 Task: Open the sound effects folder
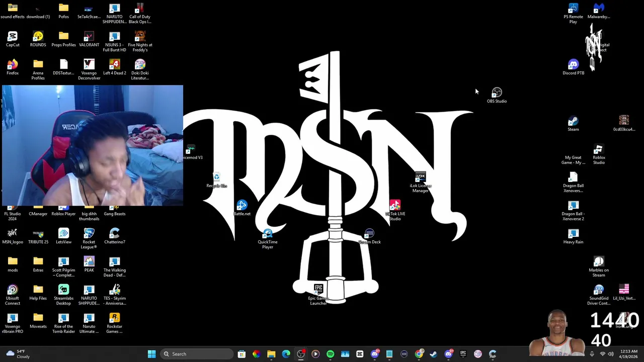[13, 11]
